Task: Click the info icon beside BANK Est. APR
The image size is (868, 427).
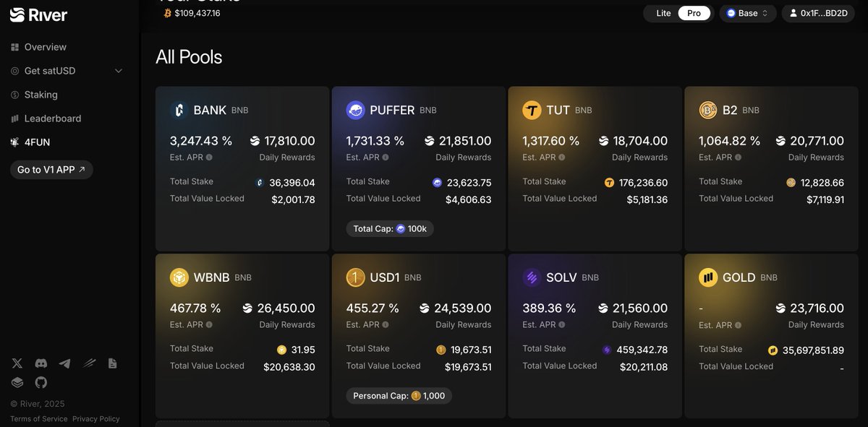Action: coord(209,158)
